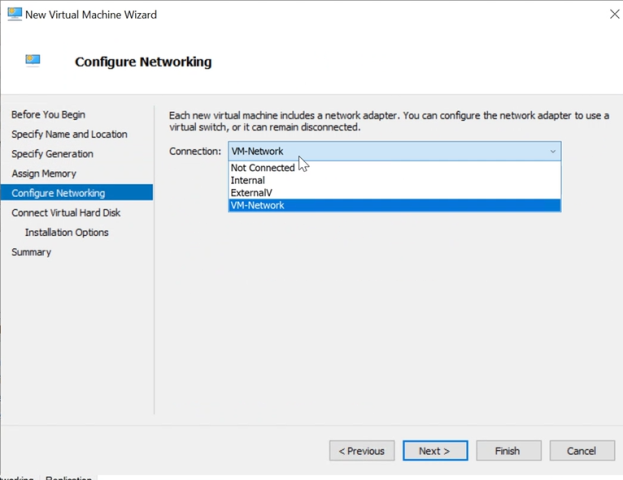This screenshot has width=623, height=480.
Task: Go to the Summary step
Action: [31, 252]
